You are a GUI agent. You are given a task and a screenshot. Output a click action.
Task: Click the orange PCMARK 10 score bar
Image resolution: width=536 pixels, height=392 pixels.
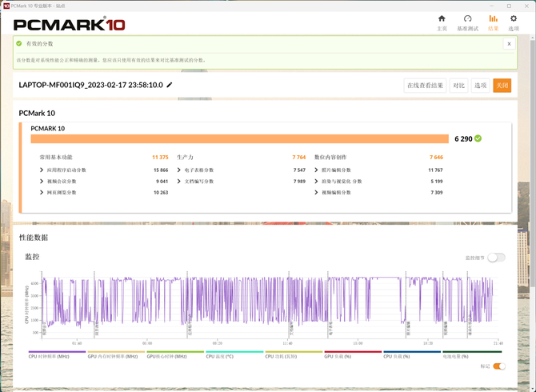coord(240,138)
